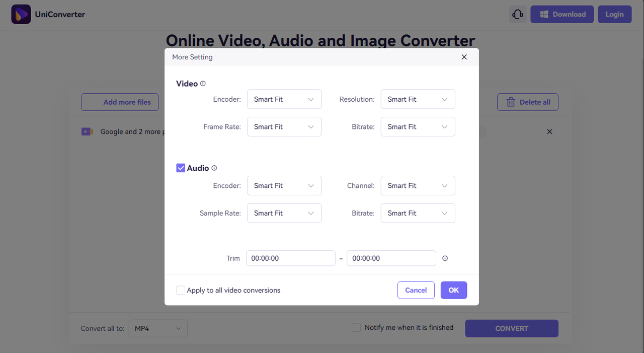Click the Video info icon
Screen dimensions: 644x353
[203, 84]
